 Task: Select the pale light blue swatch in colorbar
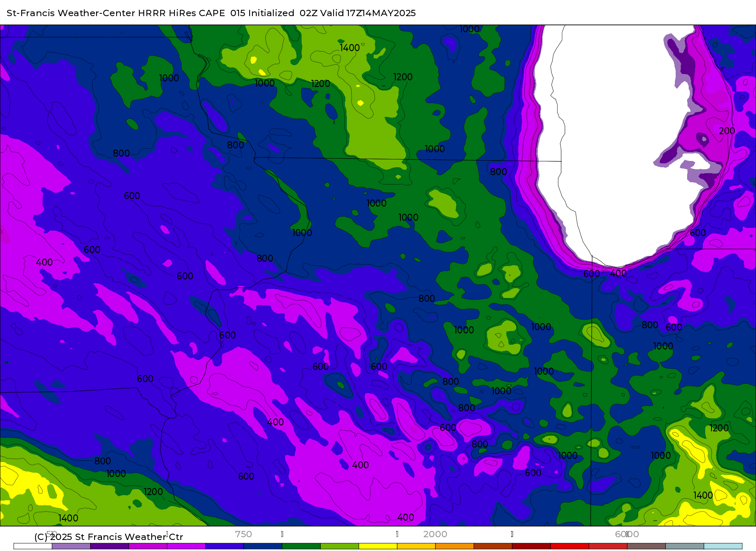pyautogui.click(x=723, y=546)
